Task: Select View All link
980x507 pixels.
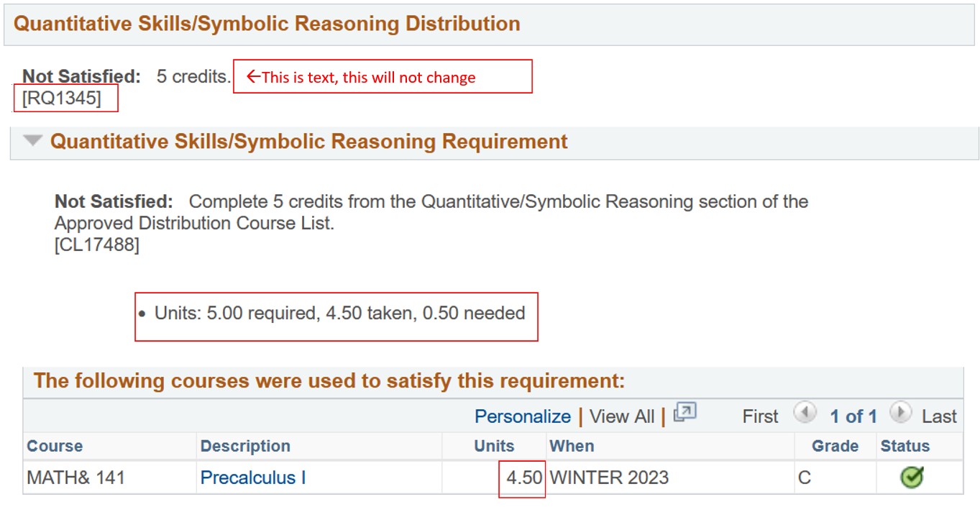Action: coord(622,416)
